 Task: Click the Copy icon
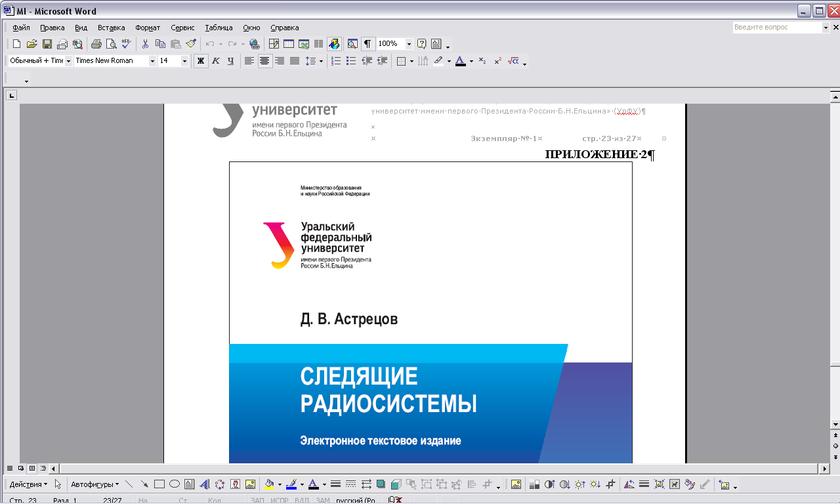coord(160,44)
